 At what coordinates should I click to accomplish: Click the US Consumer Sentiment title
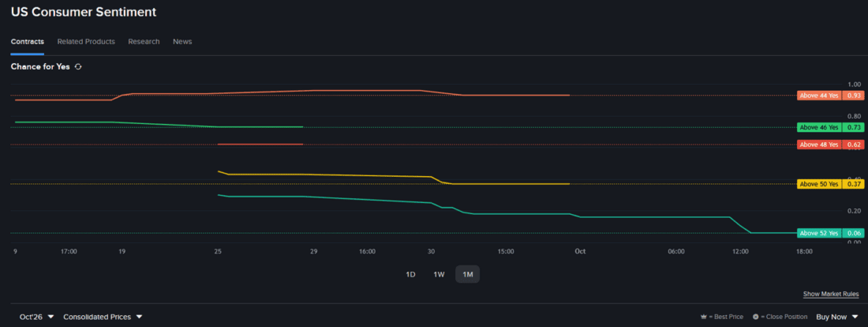(x=84, y=12)
